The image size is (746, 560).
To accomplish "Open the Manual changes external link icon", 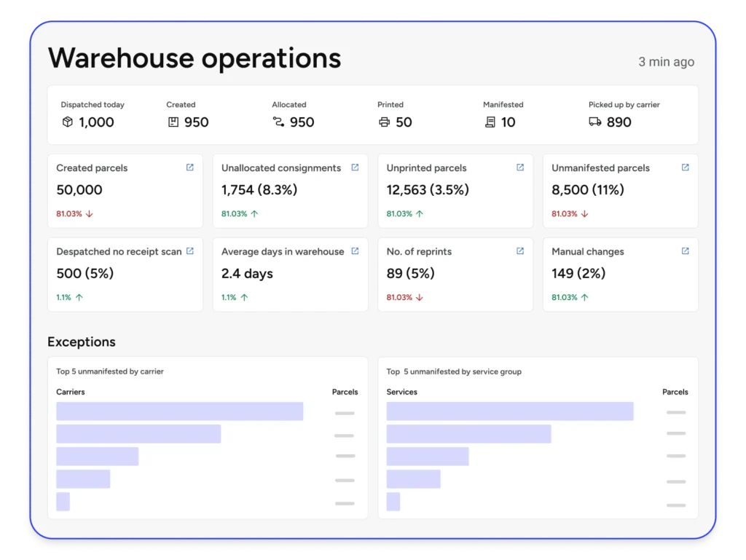I will point(684,251).
